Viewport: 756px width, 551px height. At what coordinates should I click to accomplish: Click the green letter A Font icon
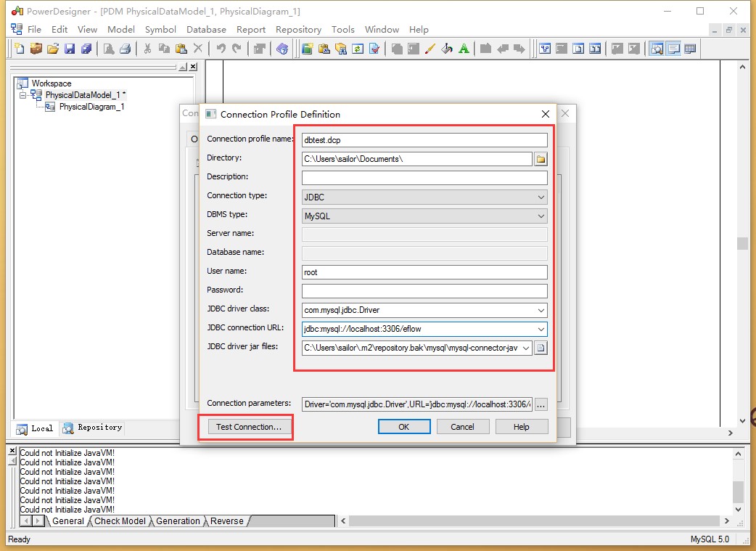pos(464,48)
